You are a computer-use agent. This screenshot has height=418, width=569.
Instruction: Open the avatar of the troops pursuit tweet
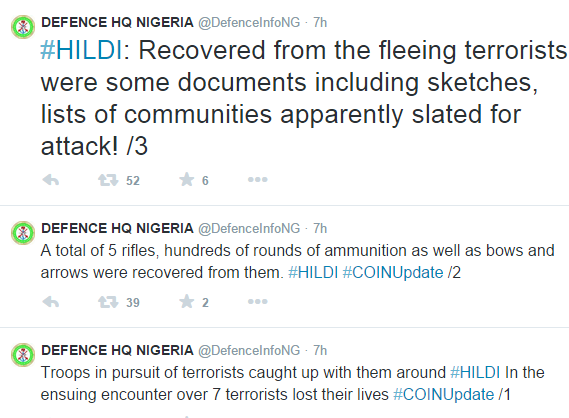click(x=23, y=355)
